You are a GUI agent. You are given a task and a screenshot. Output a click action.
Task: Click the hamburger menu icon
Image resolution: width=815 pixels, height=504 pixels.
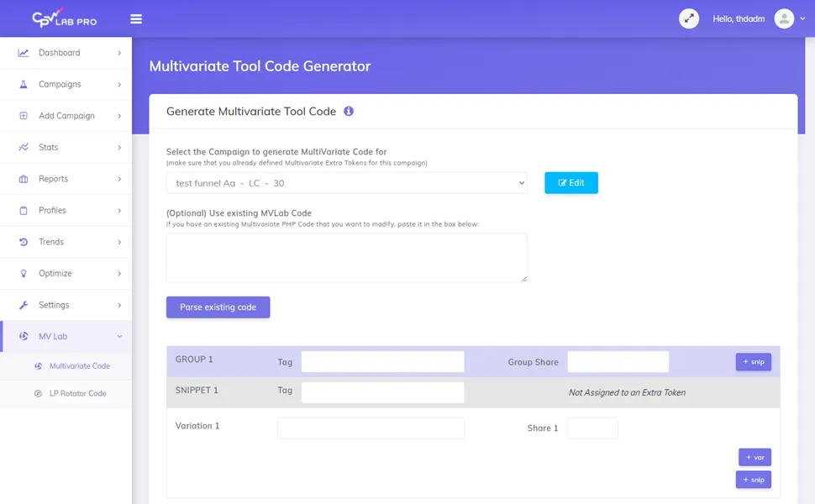(136, 18)
